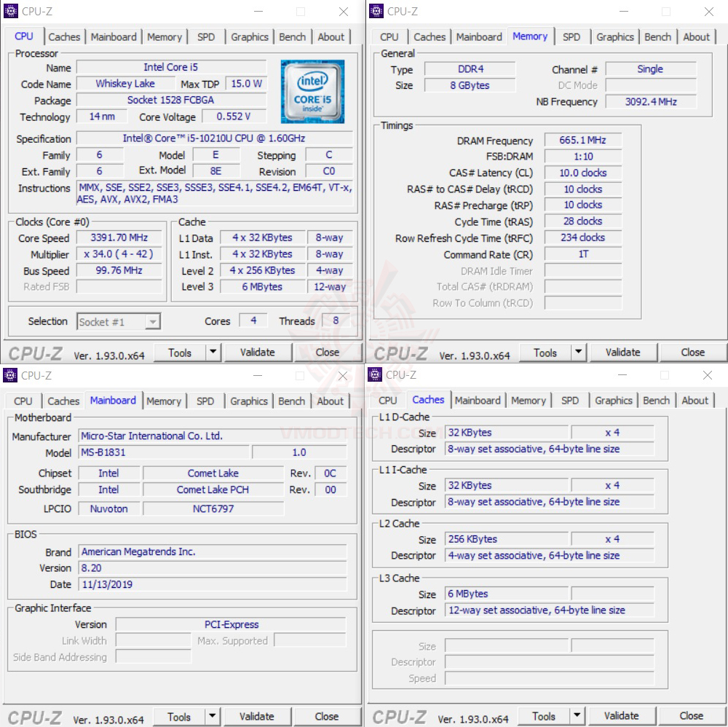
Task: Click Validate button in Memory window
Action: click(623, 352)
